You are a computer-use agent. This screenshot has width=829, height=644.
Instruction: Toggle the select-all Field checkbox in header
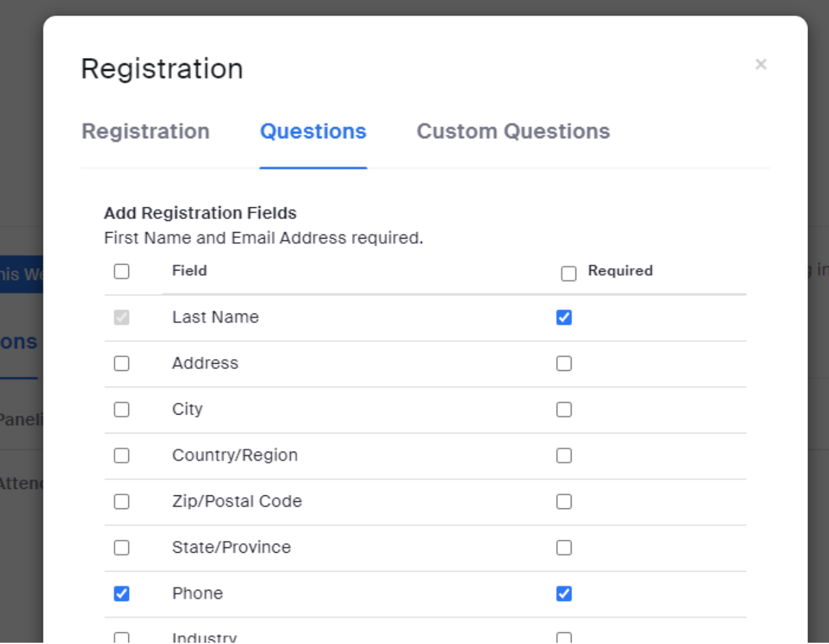pos(122,271)
